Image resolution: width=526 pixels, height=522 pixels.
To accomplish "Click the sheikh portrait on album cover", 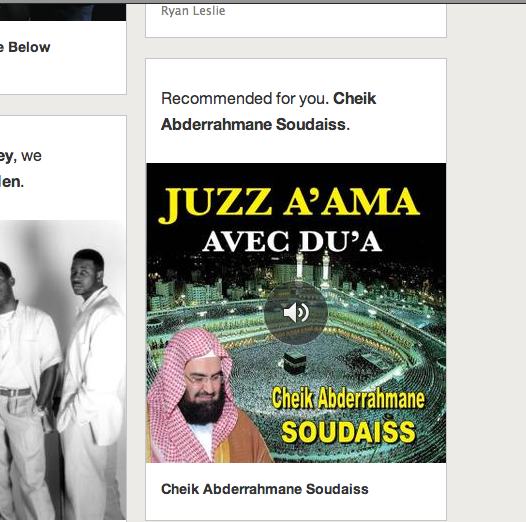I will pos(201,396).
